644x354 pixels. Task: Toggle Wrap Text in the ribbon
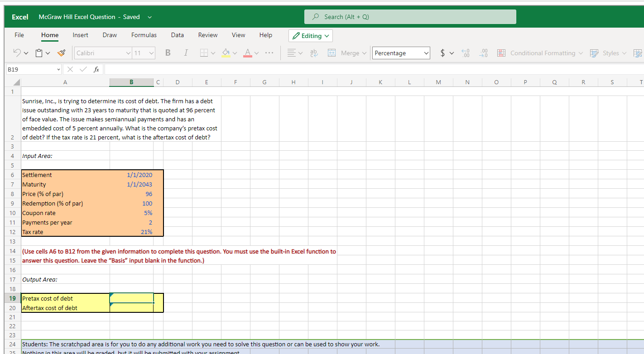314,53
